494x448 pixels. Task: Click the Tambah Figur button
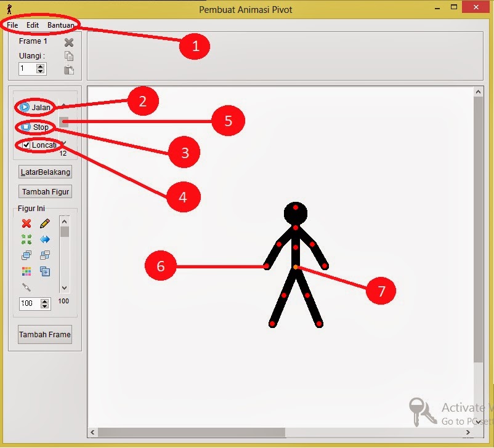pyautogui.click(x=44, y=191)
